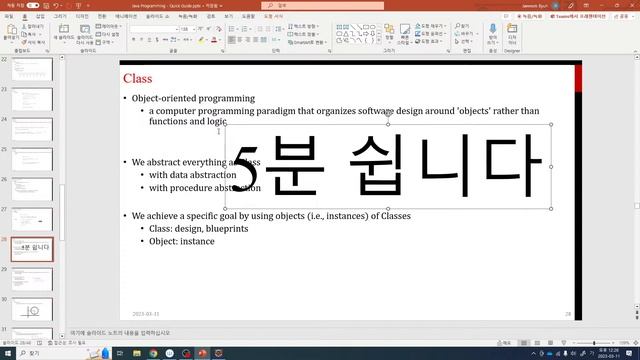
Task: Click the Select button in editing group
Action: (x=463, y=42)
